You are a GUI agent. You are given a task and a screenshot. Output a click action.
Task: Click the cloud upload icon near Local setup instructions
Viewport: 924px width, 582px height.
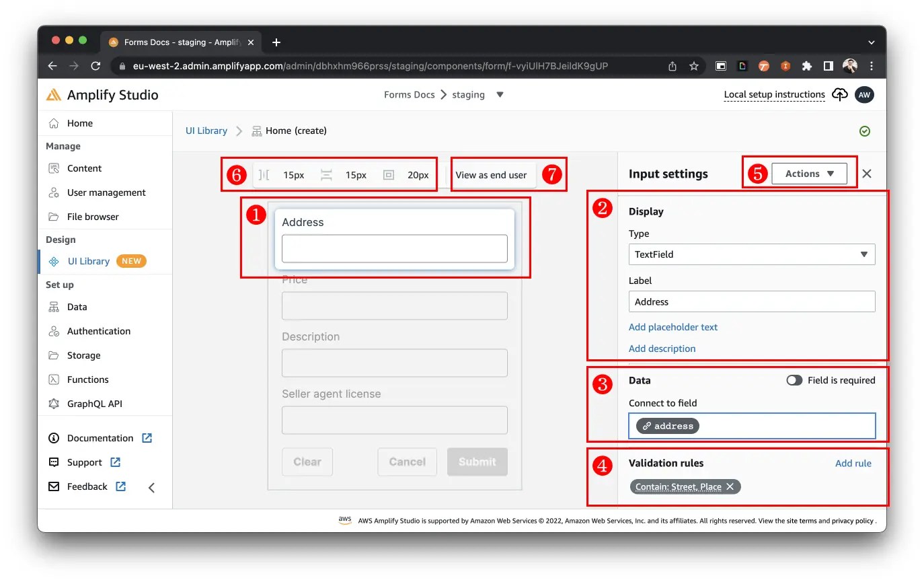coord(840,94)
